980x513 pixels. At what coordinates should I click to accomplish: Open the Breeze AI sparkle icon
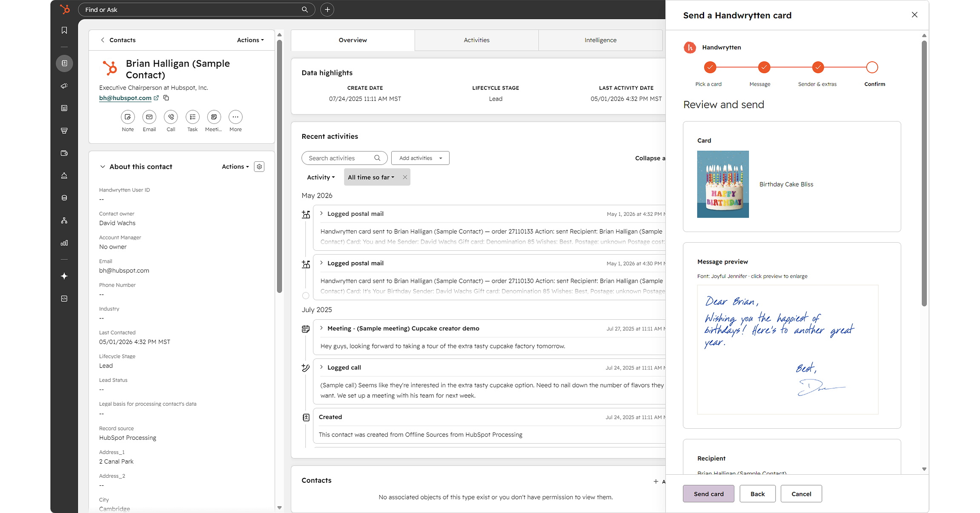point(64,276)
